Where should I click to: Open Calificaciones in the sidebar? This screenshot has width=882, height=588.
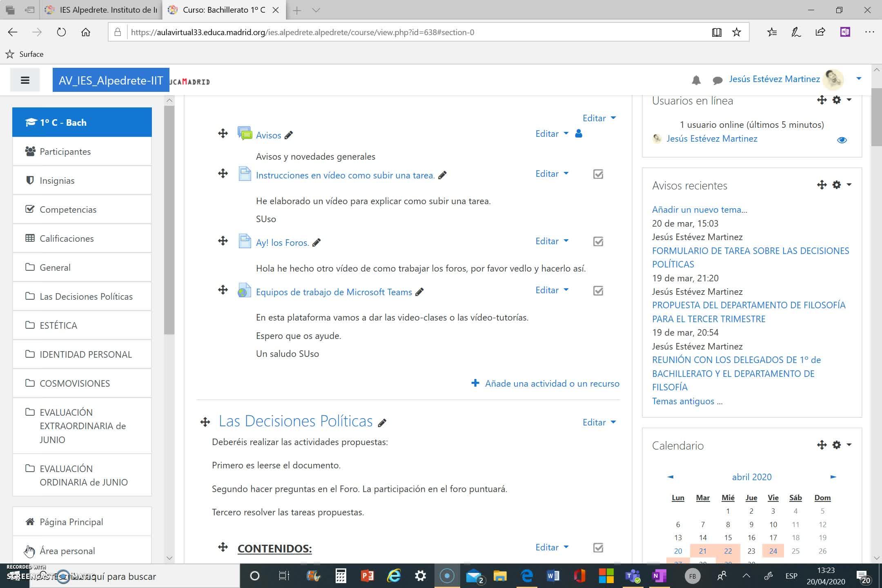(x=67, y=238)
